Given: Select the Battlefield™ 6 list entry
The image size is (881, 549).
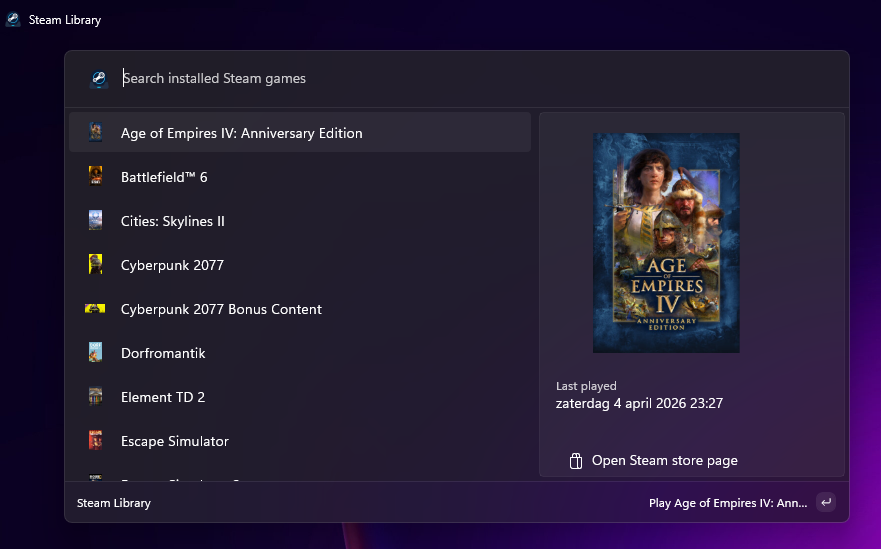Looking at the screenshot, I should tap(300, 176).
